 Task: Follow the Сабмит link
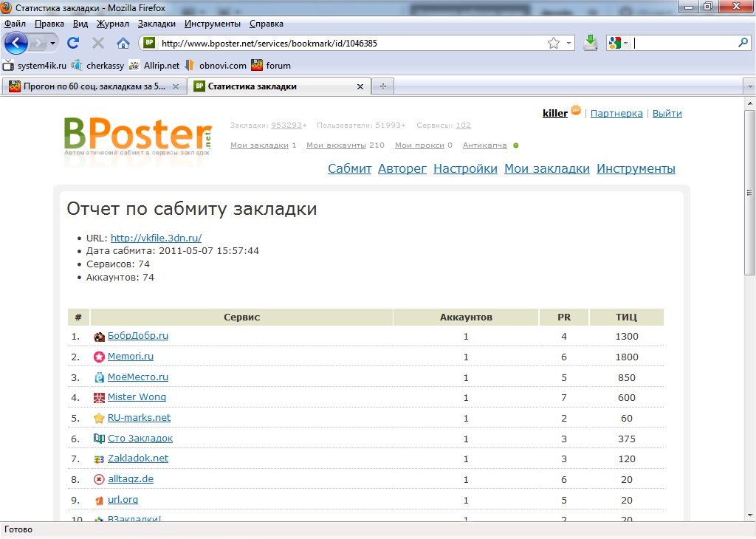[x=349, y=169]
